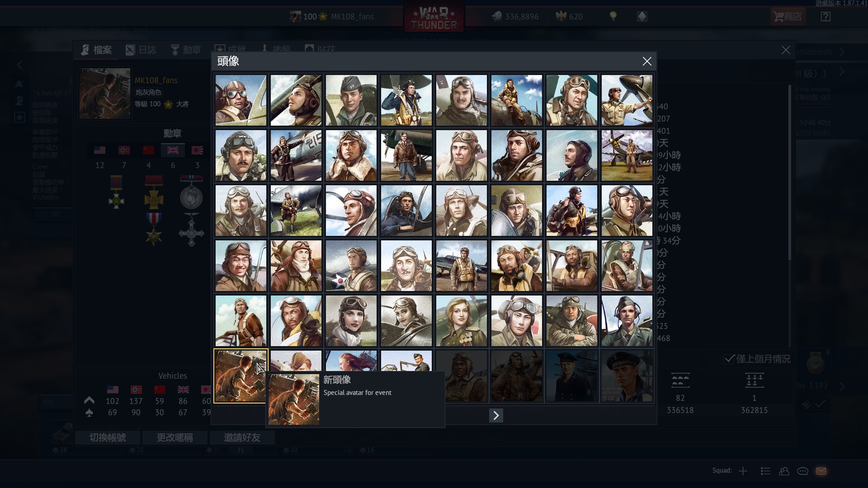
Task: Click the left arrow on the far left edge
Action: 19,65
